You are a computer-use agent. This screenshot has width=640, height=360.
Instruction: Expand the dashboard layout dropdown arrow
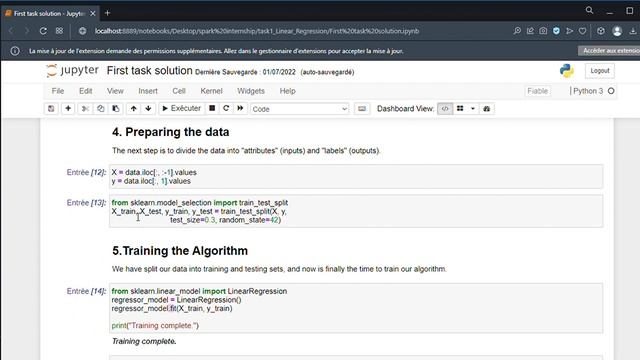point(473,109)
